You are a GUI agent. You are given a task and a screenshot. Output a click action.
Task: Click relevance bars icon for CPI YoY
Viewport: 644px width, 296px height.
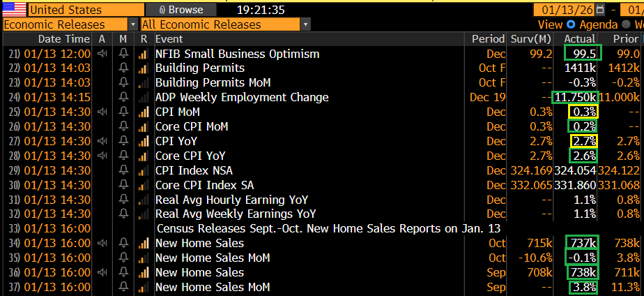144,141
